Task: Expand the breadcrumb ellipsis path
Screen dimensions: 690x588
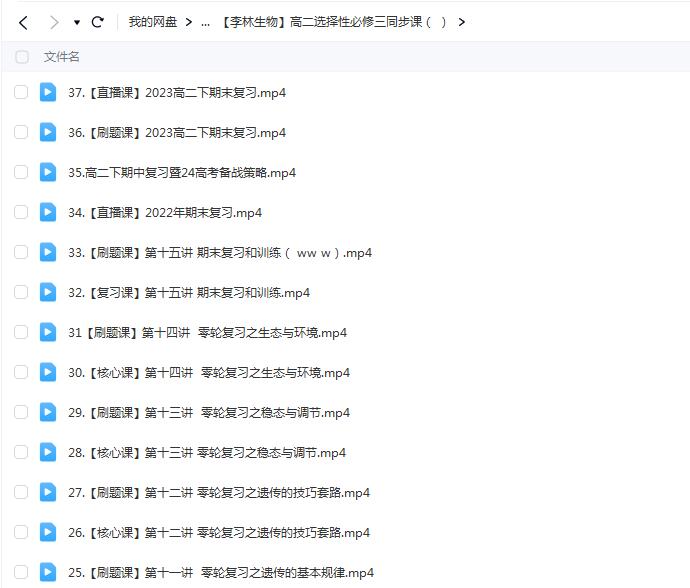Action: click(205, 22)
